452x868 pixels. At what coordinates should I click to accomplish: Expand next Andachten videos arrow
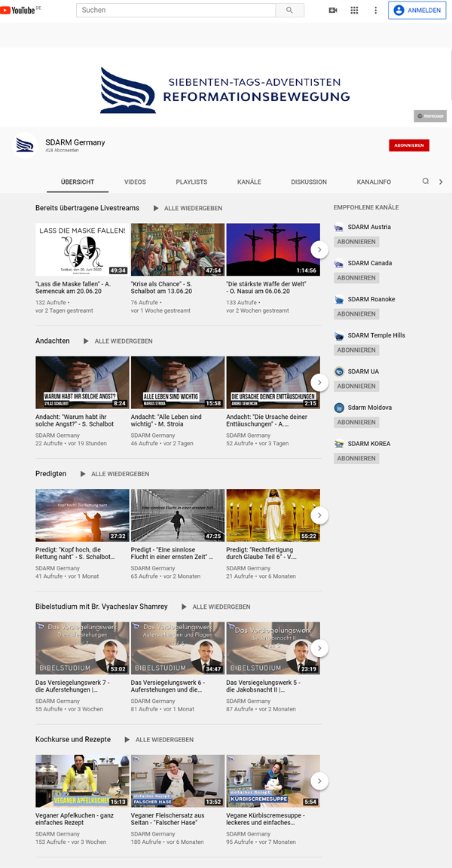pyautogui.click(x=319, y=383)
